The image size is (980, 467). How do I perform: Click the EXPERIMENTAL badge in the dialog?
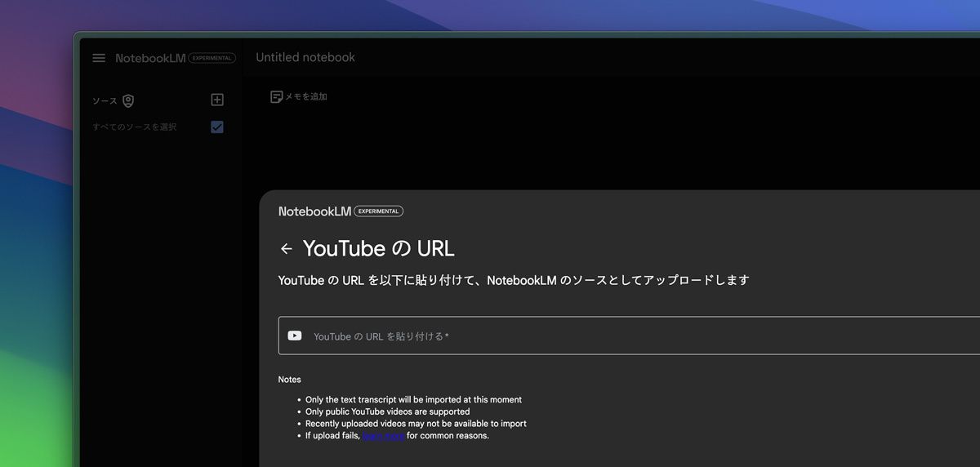tap(378, 211)
